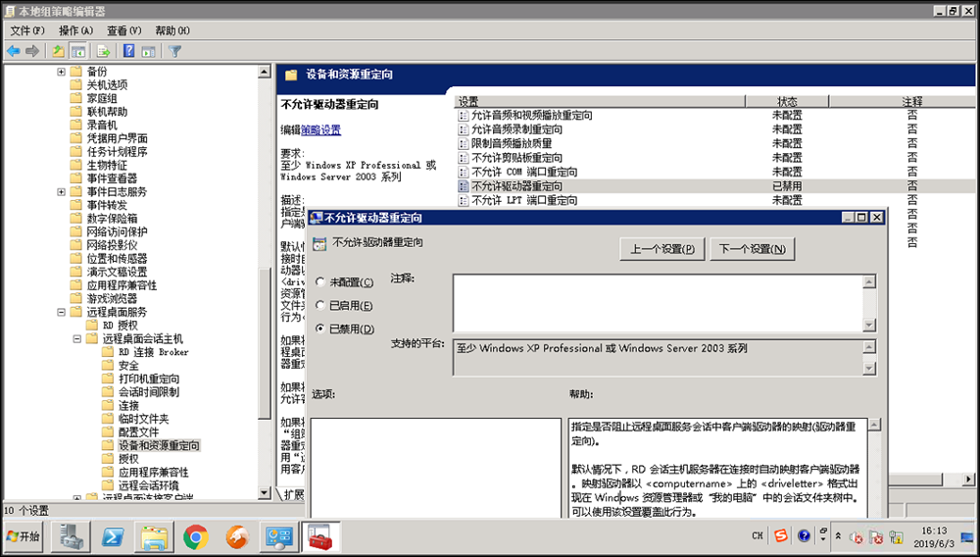Image resolution: width=980 pixels, height=557 pixels.
Task: Open Help via blue question-mark toolbar icon
Action: click(128, 51)
